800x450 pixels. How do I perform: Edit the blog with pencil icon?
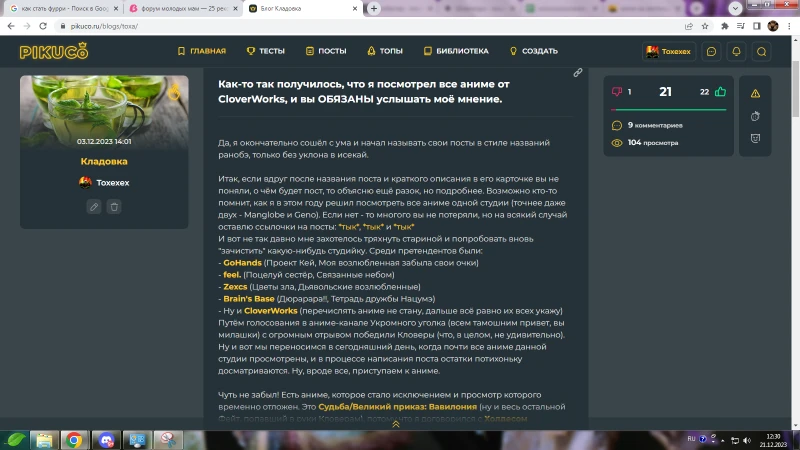coord(94,207)
